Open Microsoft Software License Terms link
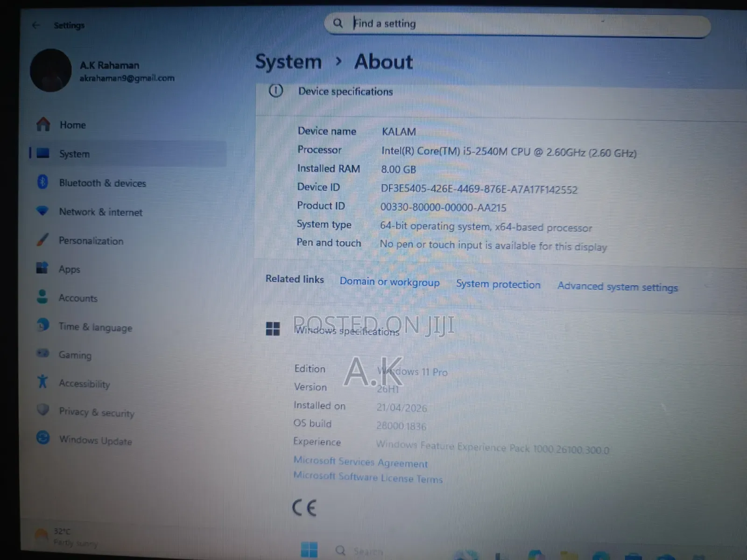The height and width of the screenshot is (560, 747). (368, 477)
